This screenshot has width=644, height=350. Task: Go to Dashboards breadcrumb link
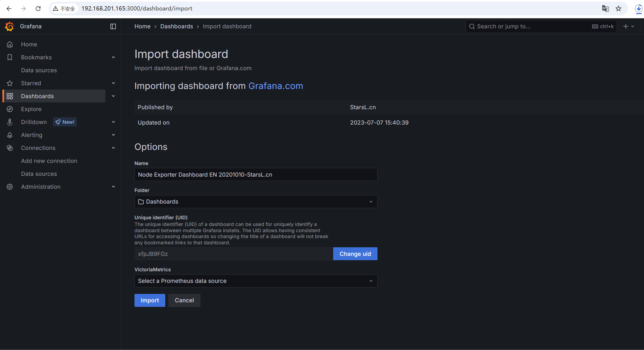tap(177, 26)
